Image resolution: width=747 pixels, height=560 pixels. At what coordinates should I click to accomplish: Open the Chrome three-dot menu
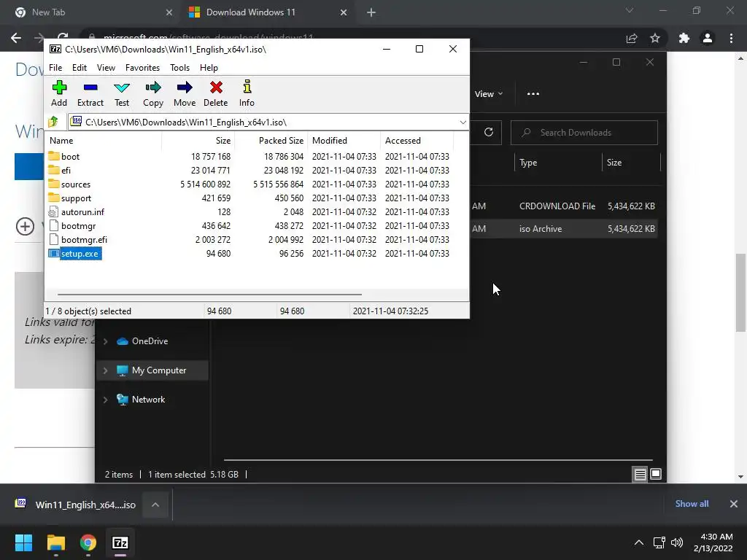point(731,38)
